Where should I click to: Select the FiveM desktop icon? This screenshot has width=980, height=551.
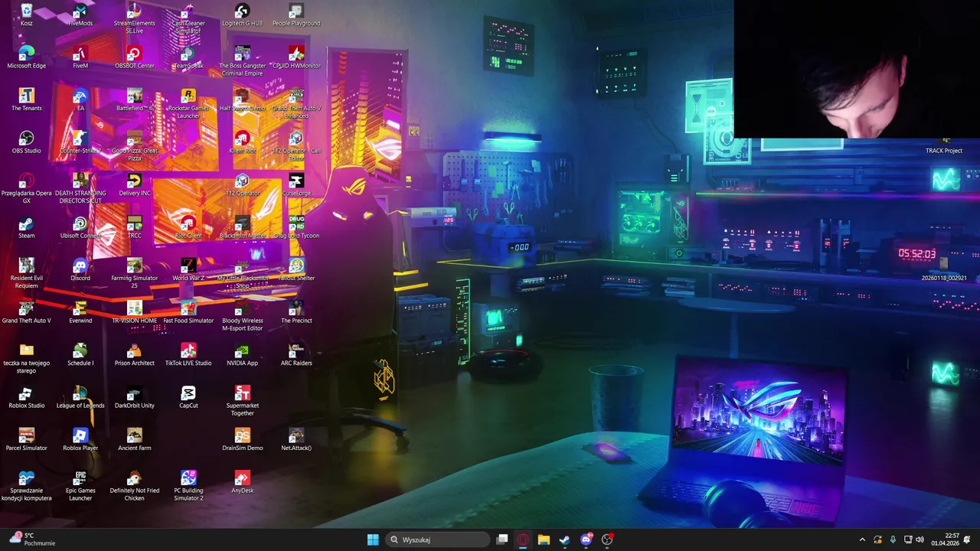(80, 57)
